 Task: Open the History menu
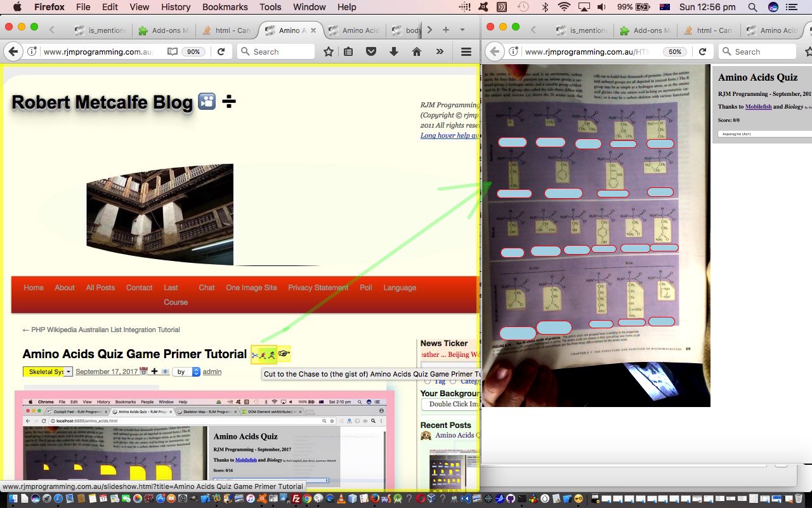point(176,7)
